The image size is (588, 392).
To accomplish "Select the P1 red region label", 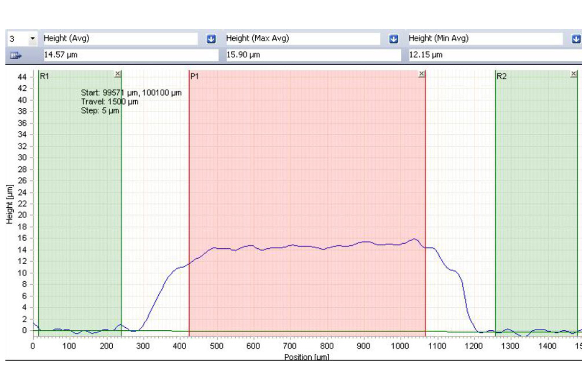I will tap(195, 76).
